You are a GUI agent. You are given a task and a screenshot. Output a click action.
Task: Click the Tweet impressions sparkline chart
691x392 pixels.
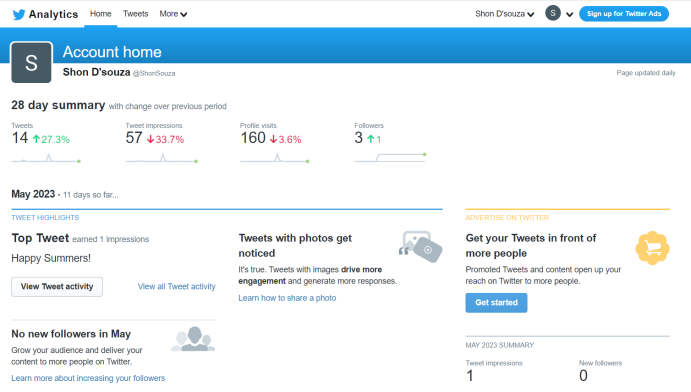pos(161,158)
